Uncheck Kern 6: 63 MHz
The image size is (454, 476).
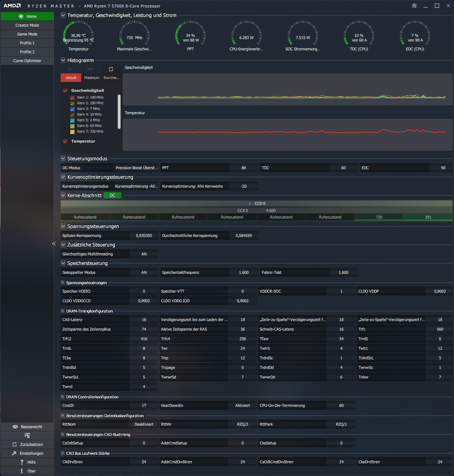[x=72, y=126]
